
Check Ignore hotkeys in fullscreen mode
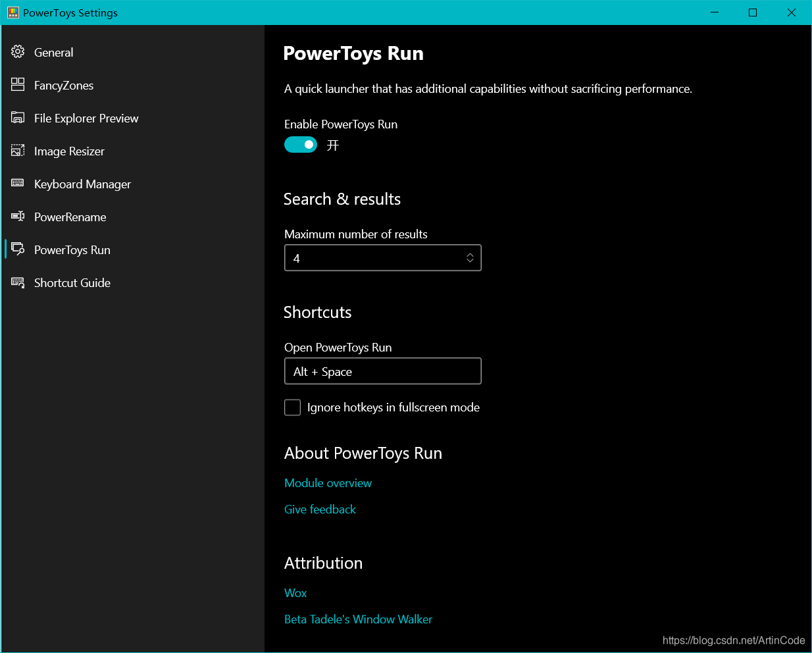292,407
